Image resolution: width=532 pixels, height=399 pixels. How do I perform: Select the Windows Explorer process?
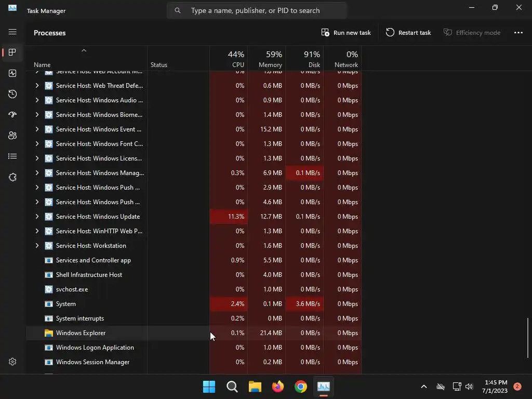point(194,333)
